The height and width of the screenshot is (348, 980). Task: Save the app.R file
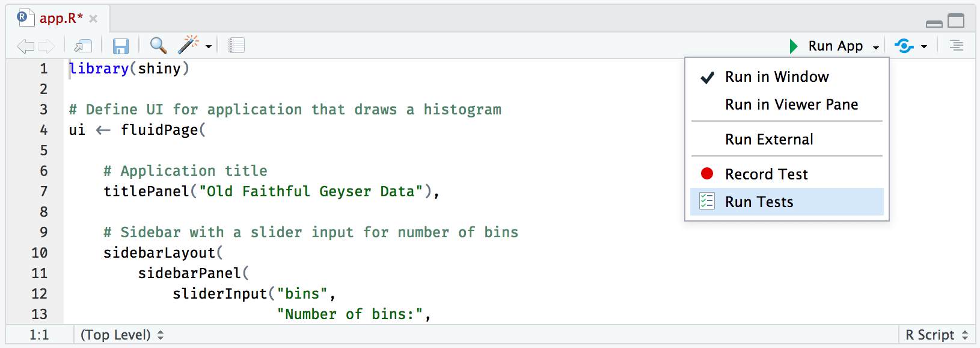click(x=120, y=45)
